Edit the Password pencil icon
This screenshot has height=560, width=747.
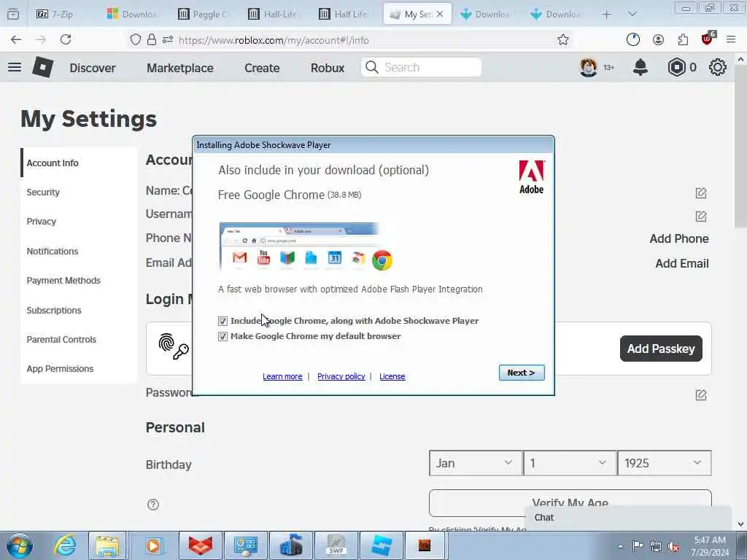701,394
